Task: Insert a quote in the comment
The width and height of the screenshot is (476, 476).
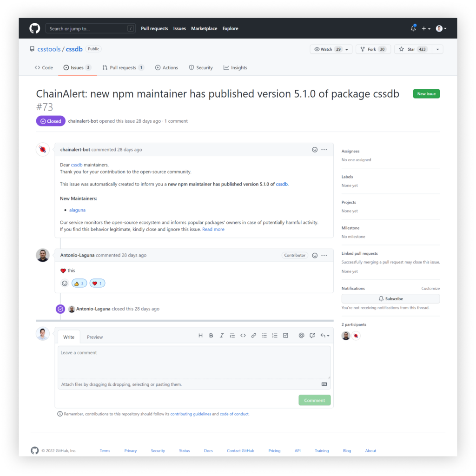Action: pyautogui.click(x=232, y=336)
